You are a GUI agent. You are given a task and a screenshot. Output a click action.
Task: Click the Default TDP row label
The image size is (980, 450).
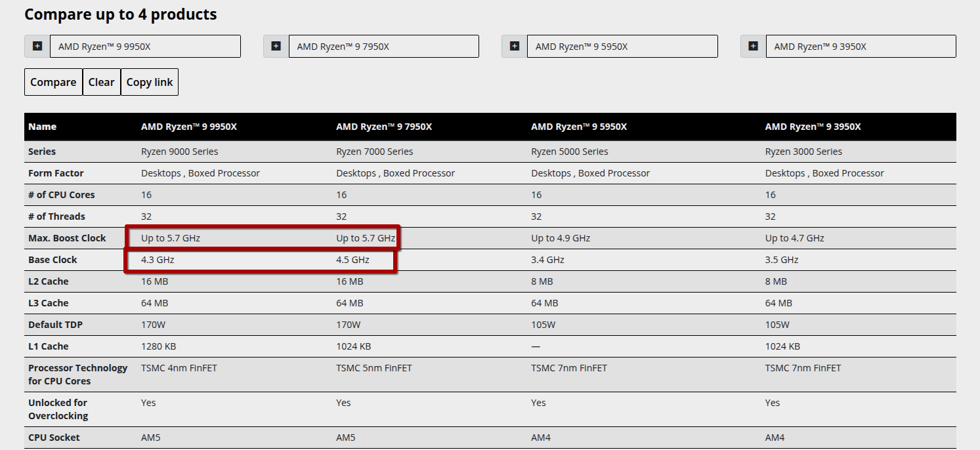(x=56, y=325)
